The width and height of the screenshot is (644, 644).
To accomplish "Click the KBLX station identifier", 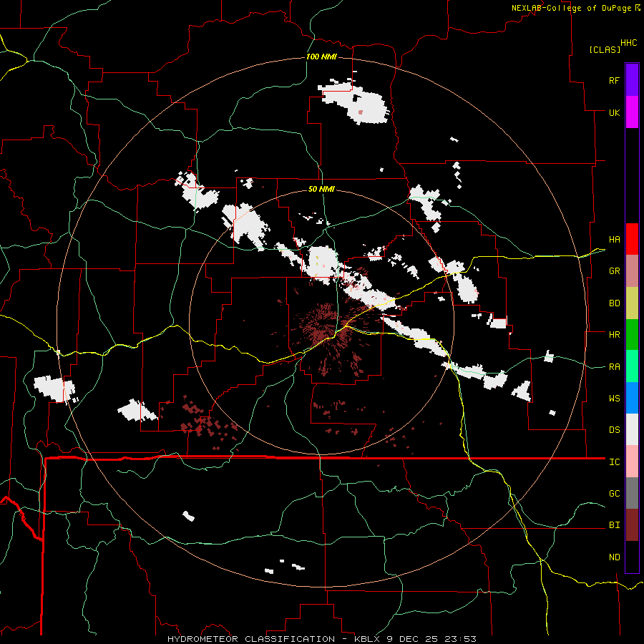I will (367, 639).
